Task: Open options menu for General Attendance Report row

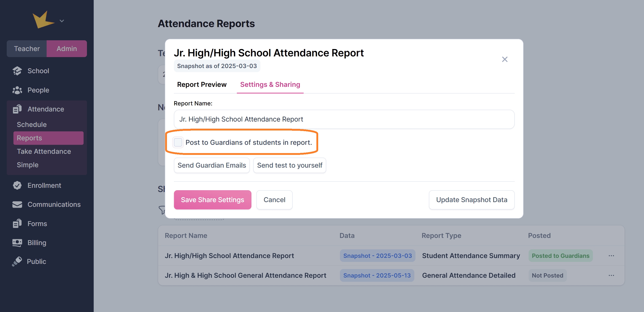Action: tap(611, 276)
